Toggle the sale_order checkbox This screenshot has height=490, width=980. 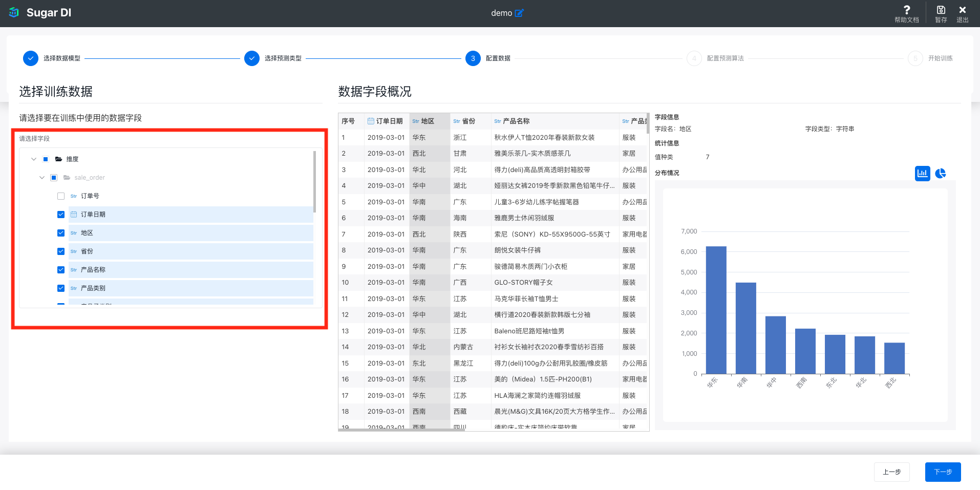click(x=54, y=178)
